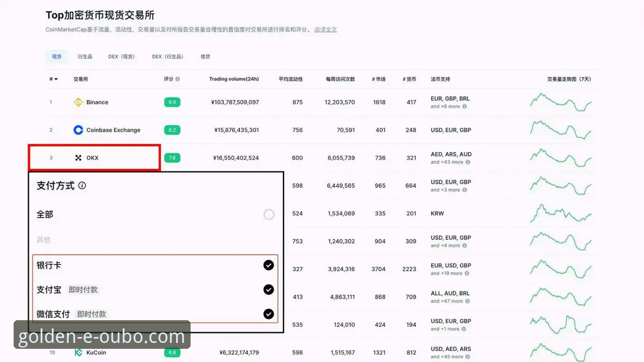Click the 支付宝 即时付款 tag

click(83, 289)
